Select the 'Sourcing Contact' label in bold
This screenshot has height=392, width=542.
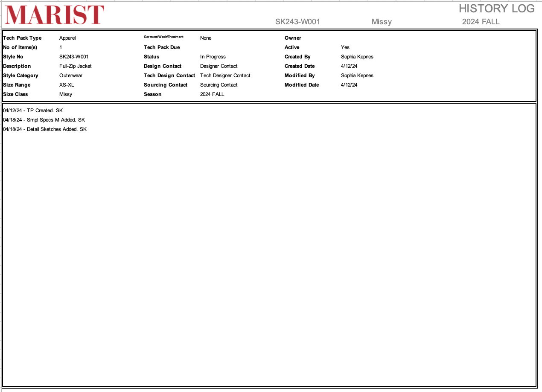(166, 85)
